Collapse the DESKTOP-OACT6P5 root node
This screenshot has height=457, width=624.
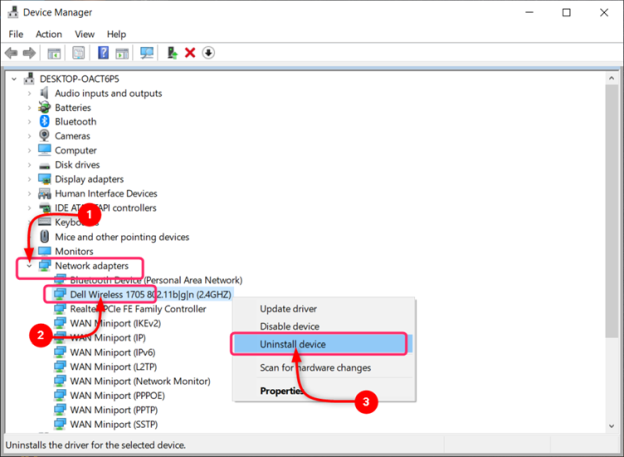point(13,79)
